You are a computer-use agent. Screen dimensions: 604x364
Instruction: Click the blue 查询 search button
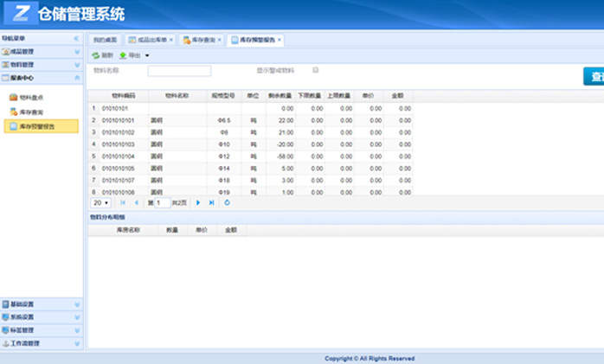[594, 76]
